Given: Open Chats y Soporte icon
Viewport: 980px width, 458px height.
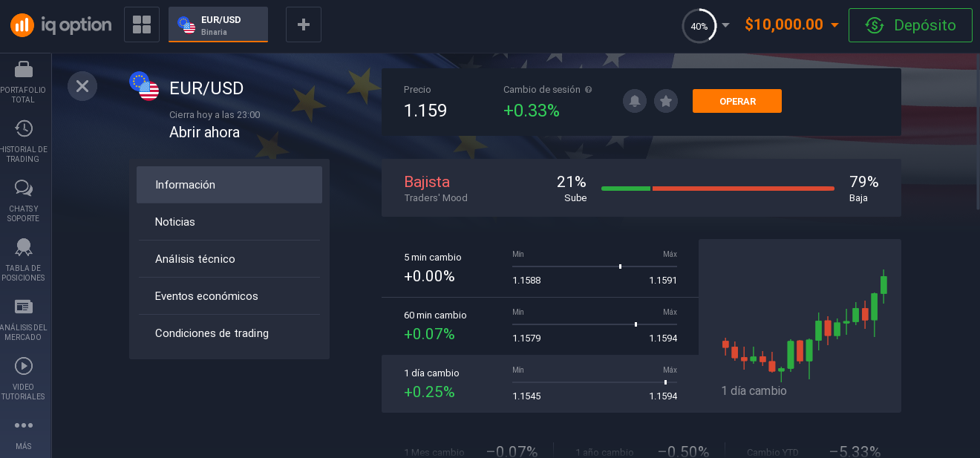Looking at the screenshot, I should click(x=23, y=189).
